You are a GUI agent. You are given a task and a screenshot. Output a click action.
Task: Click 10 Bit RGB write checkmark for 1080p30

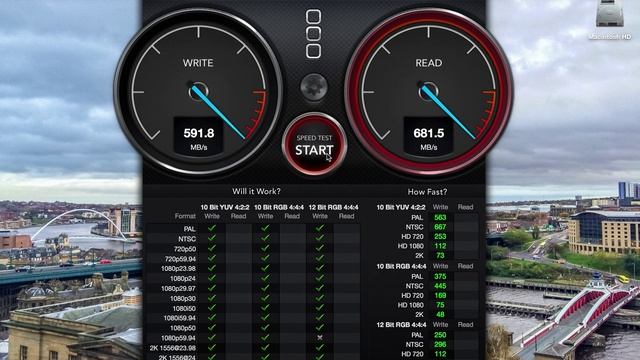click(x=265, y=298)
